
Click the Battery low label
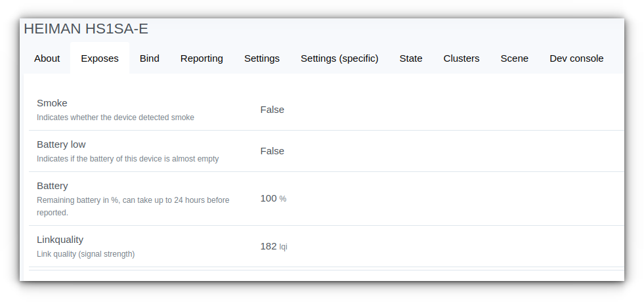click(x=61, y=144)
